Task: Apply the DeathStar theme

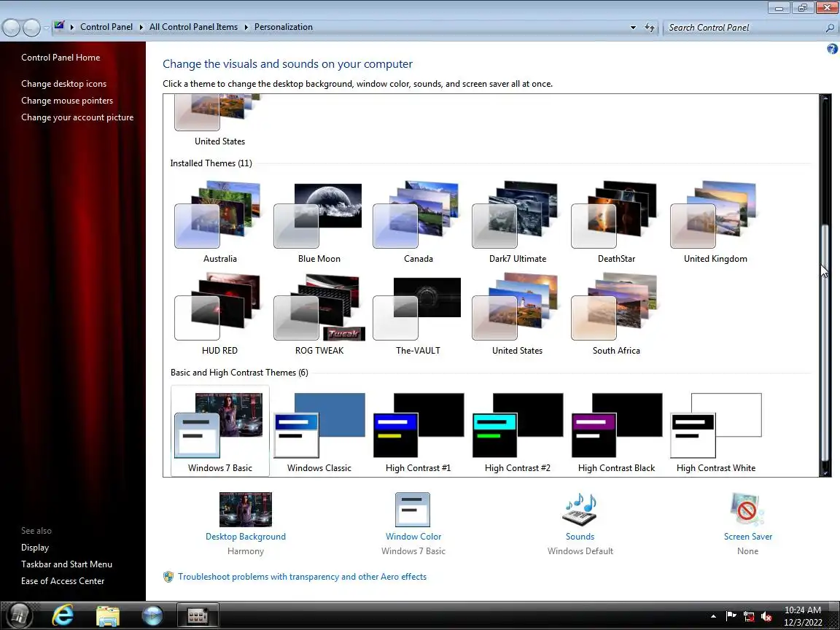Action: pyautogui.click(x=616, y=222)
